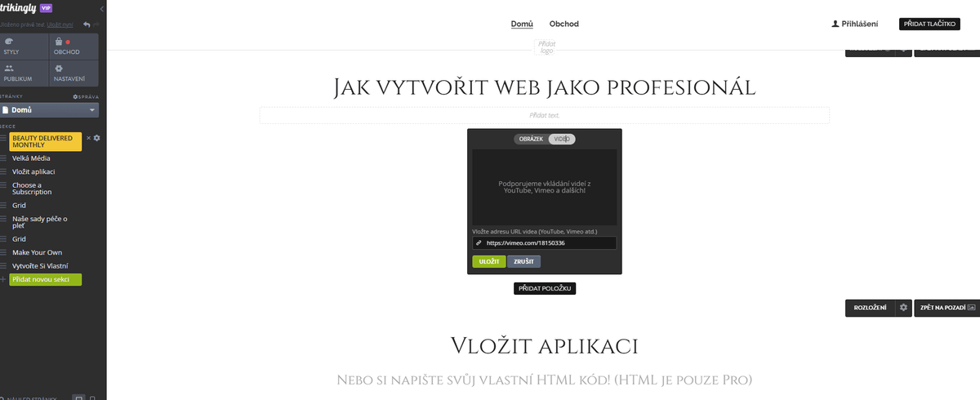The width and height of the screenshot is (980, 400).
Task: Click the Přidat položku button
Action: tap(545, 288)
